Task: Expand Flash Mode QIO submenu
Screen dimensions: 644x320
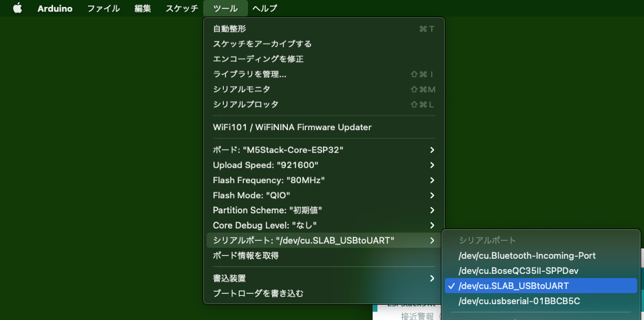Action: pos(324,195)
